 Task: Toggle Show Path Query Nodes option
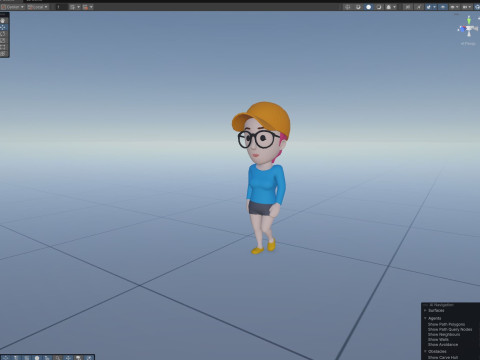(x=450, y=329)
